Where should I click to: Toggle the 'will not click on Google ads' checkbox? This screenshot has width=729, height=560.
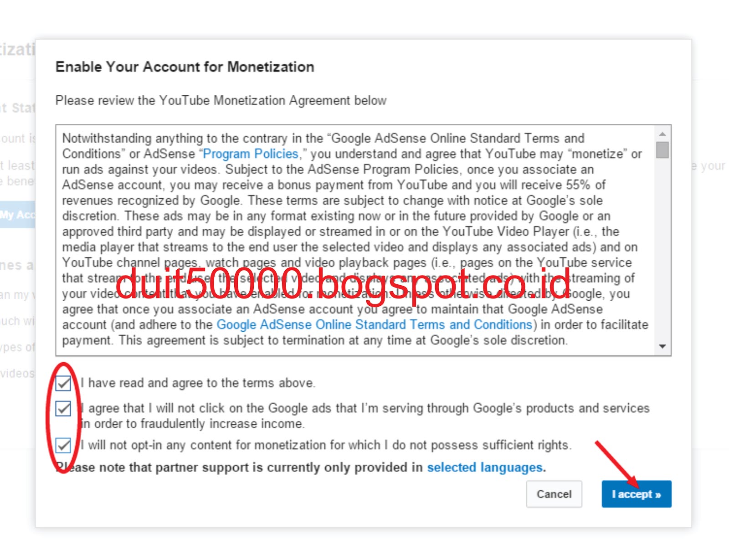click(x=63, y=409)
